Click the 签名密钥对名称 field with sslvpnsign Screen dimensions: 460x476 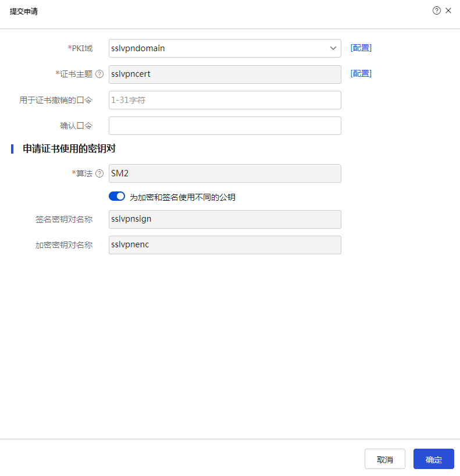click(224, 219)
